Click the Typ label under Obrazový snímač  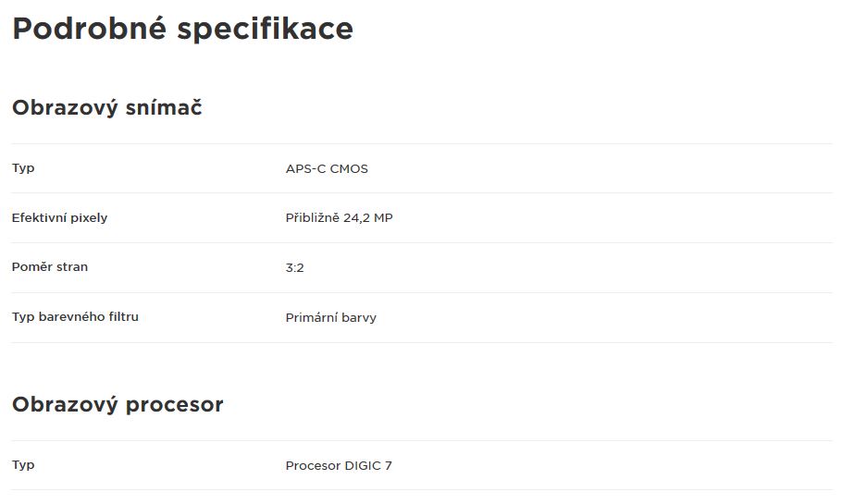tap(23, 168)
